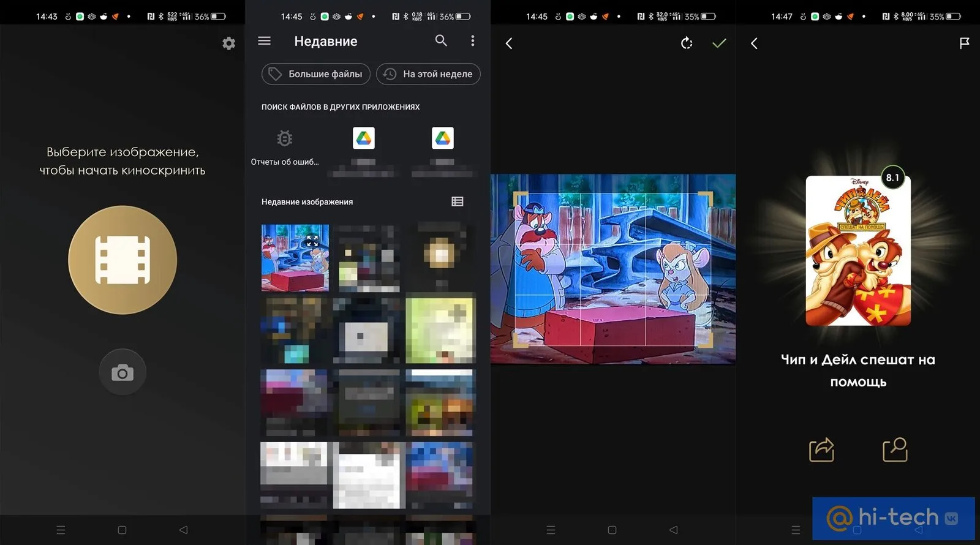980x545 pixels.
Task: Open the hamburger menu in file picker
Action: click(x=265, y=40)
